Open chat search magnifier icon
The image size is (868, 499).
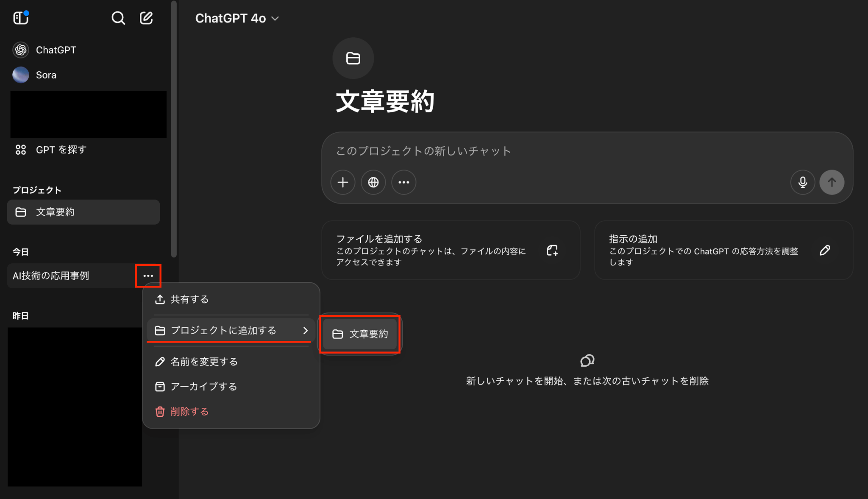point(118,18)
